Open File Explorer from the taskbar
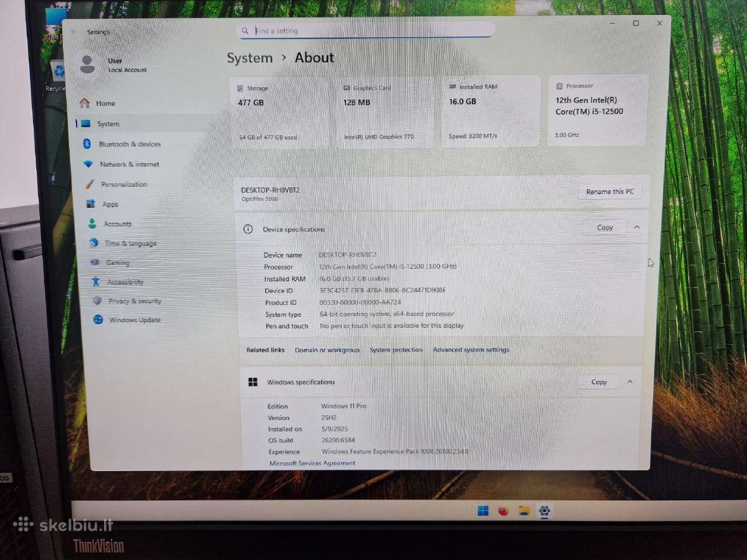The height and width of the screenshot is (560, 747). click(524, 511)
